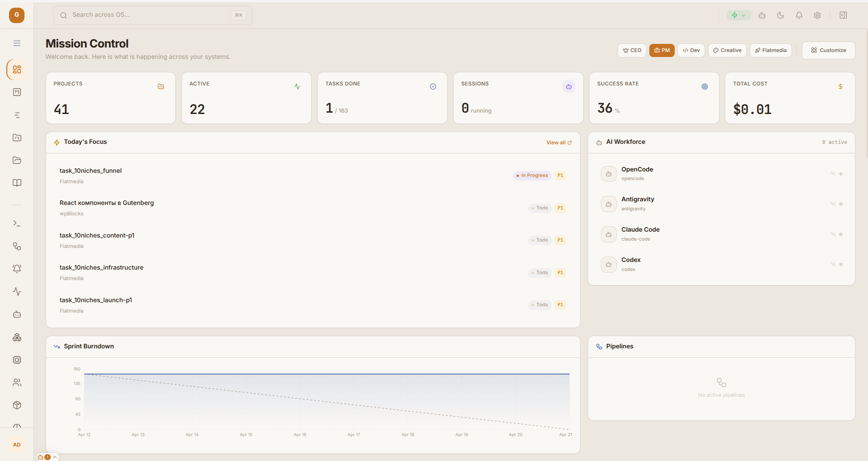This screenshot has height=461, width=868.
Task: Click the Tasks Done check-circle icon
Action: [433, 86]
